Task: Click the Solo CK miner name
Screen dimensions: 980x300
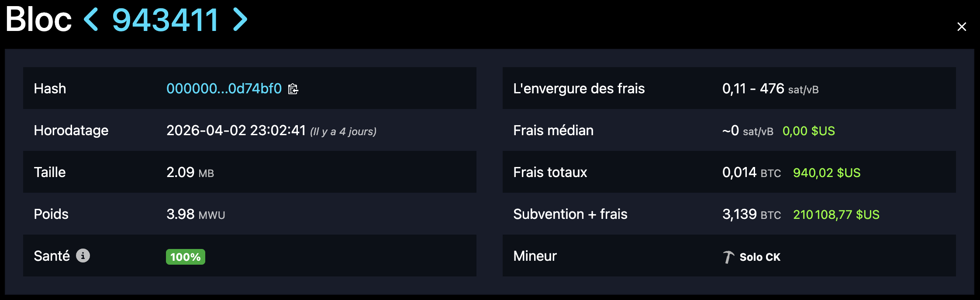Action: [x=760, y=257]
